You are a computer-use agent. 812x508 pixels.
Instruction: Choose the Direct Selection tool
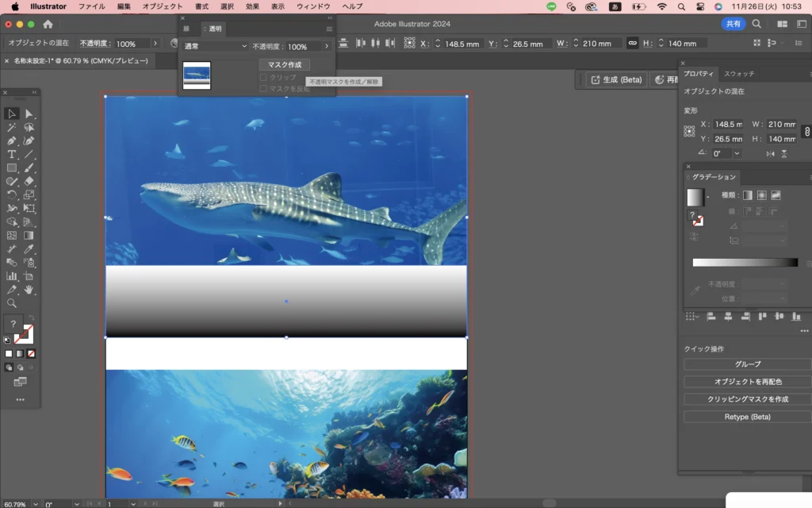pyautogui.click(x=29, y=114)
